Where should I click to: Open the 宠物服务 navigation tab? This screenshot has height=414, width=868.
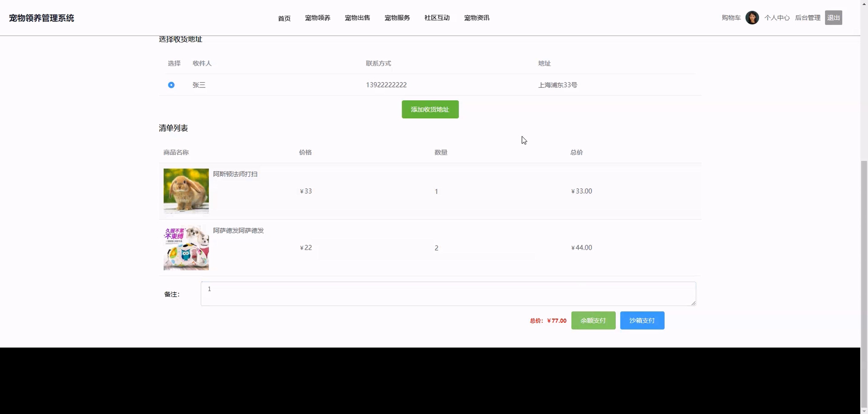(397, 18)
